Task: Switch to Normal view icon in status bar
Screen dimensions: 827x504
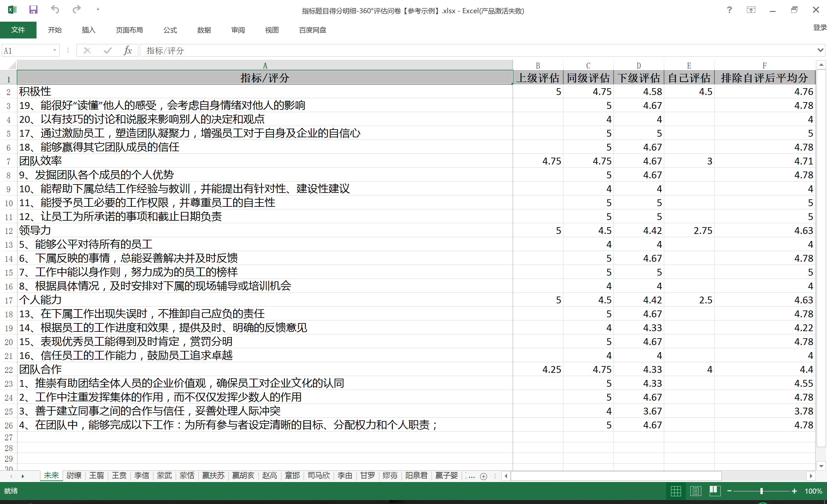Action: tap(675, 491)
